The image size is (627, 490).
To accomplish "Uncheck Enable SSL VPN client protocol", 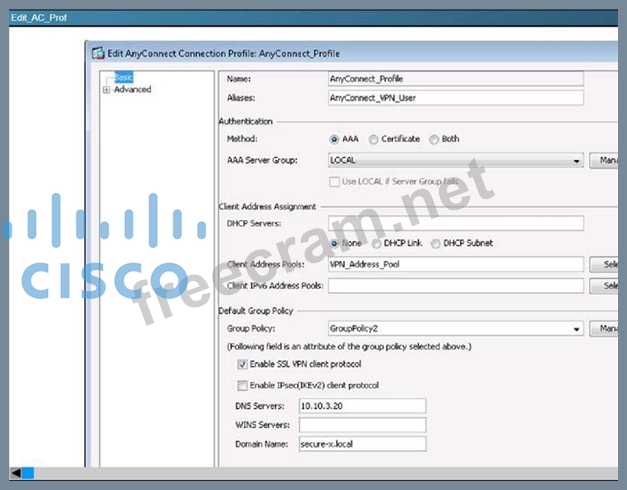I will point(242,364).
